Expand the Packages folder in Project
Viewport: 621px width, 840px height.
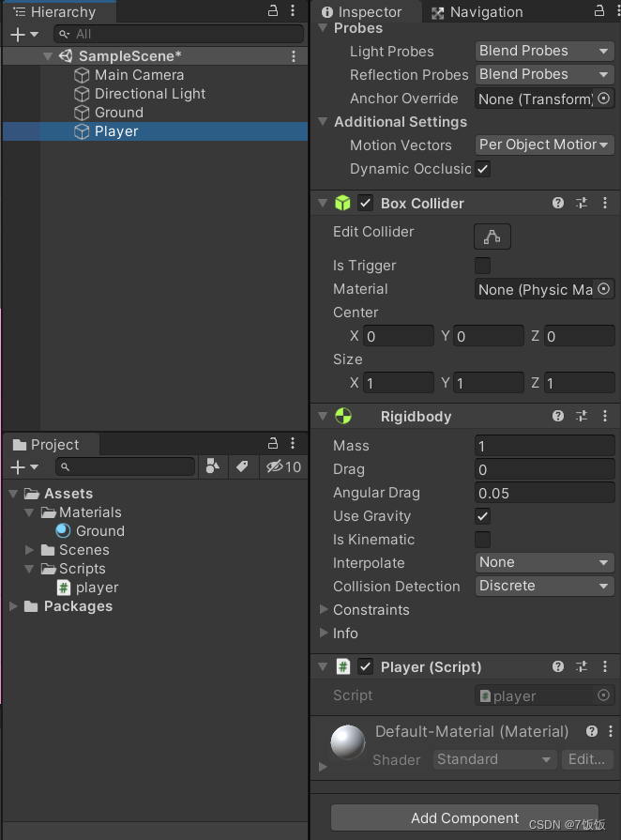(x=14, y=606)
